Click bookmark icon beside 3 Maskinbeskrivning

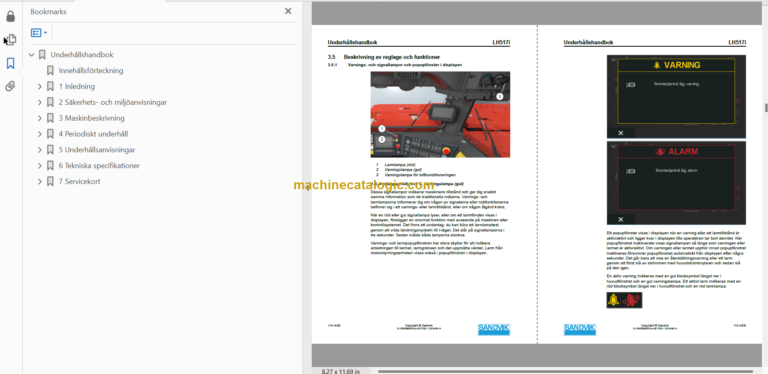tap(50, 118)
